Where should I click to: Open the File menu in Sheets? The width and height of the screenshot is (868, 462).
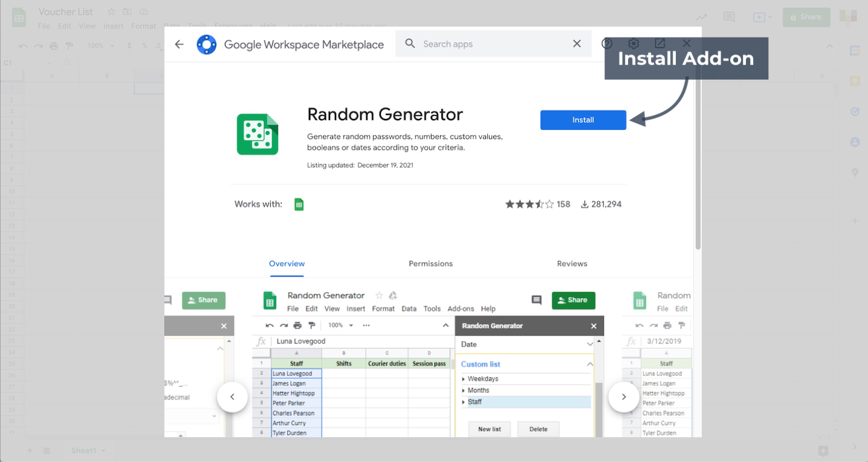[44, 26]
